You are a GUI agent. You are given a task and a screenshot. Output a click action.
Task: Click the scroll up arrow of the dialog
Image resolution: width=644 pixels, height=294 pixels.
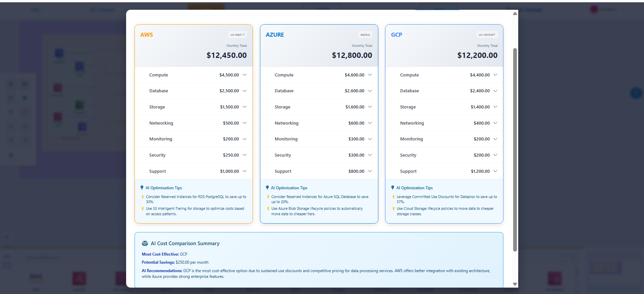pyautogui.click(x=515, y=13)
